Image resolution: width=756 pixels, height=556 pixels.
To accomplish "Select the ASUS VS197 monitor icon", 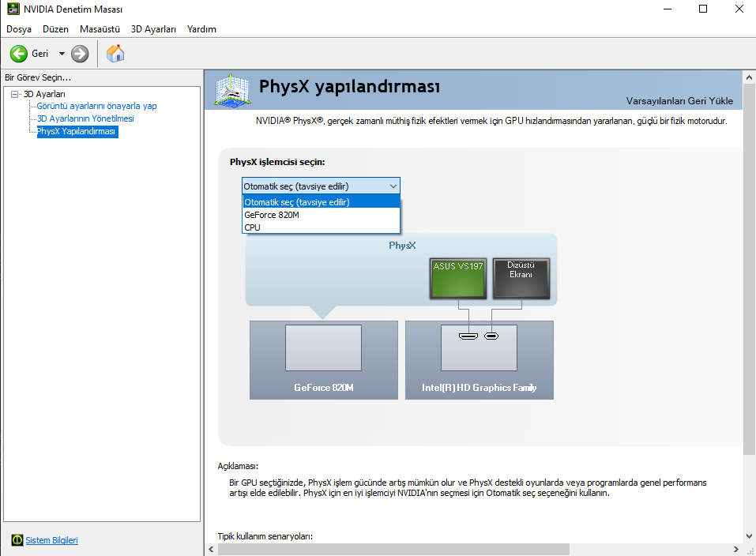I will tap(457, 279).
